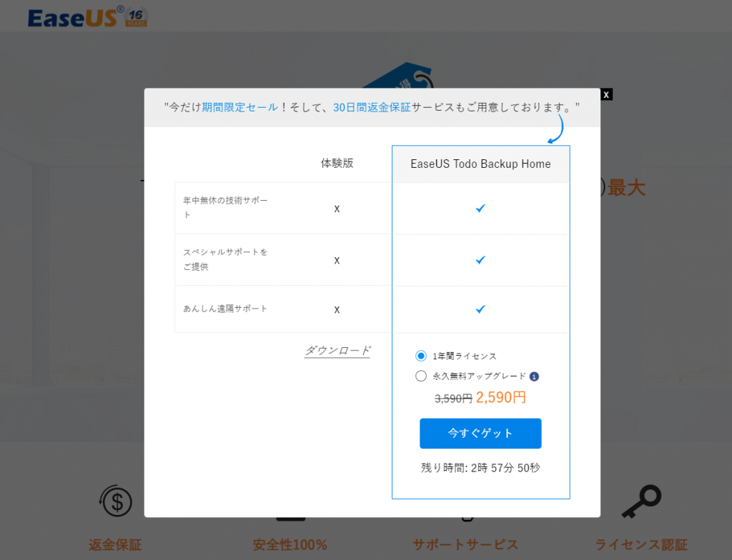Click the info icon beside 永久無料アップグレード
Screen dimensions: 732x560
point(535,376)
